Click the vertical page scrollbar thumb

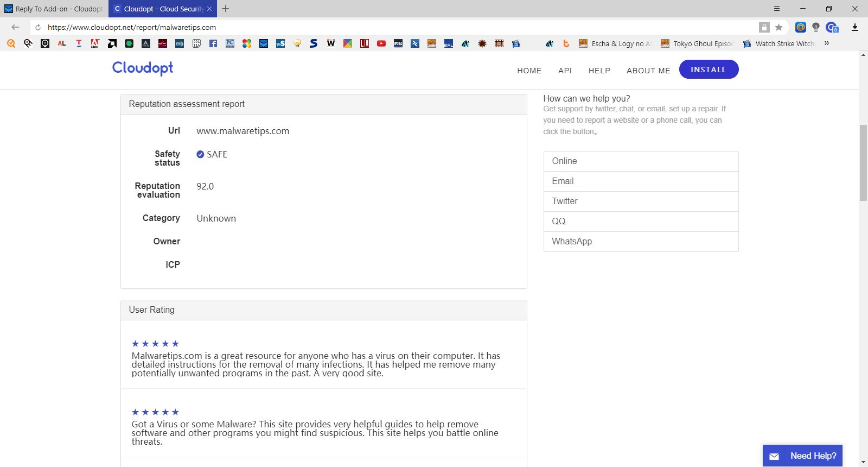click(x=863, y=163)
